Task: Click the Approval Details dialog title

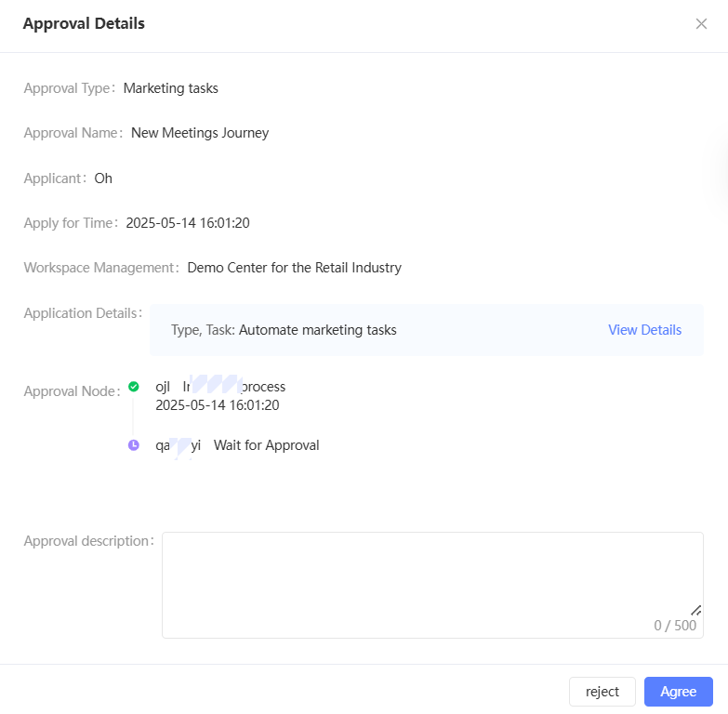Action: (x=84, y=24)
